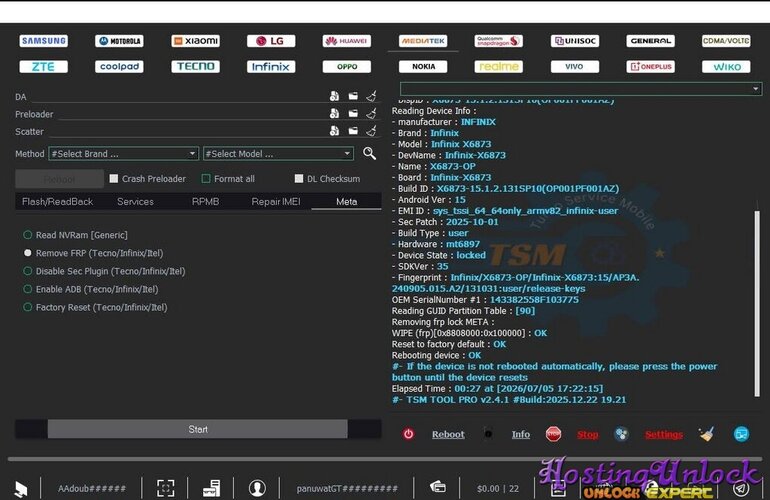Switch to the RPMB tab

pyautogui.click(x=206, y=201)
